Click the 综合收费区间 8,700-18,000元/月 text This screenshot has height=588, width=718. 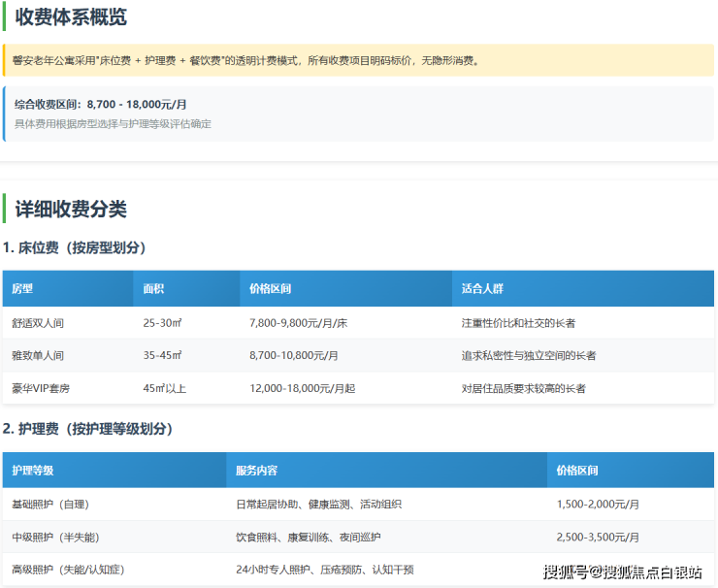point(101,105)
